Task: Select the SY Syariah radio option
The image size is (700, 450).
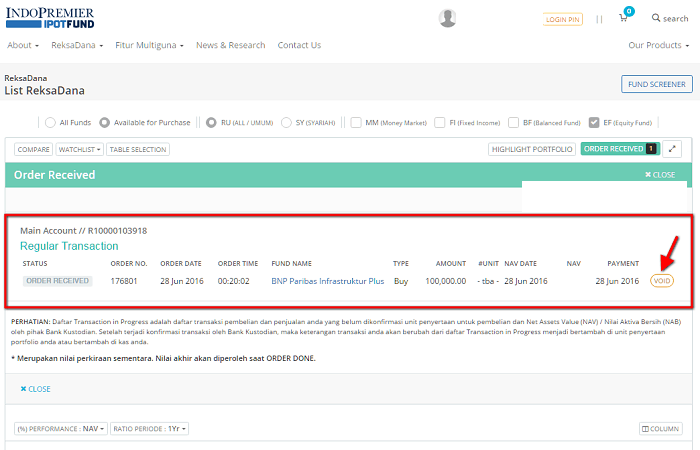Action: (273, 123)
